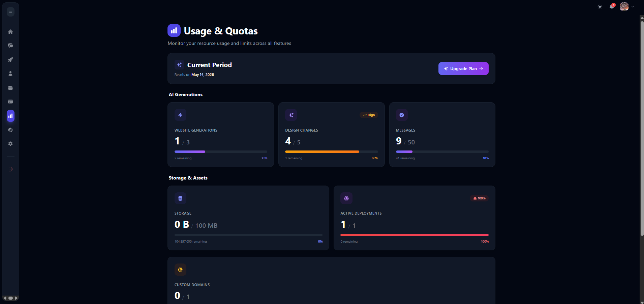Click the sidebar horizontal scrollbar right arrow
644x304 pixels.
pos(16,298)
